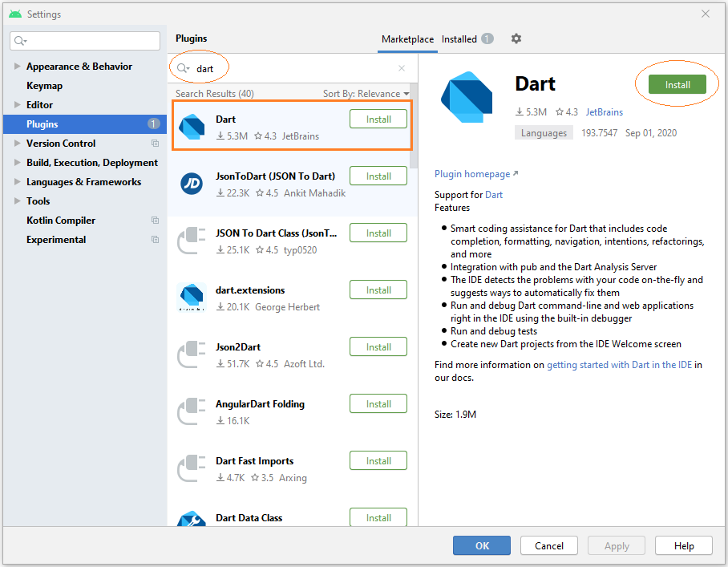728x567 pixels.
Task: Clear the plugin search field
Action: [402, 68]
